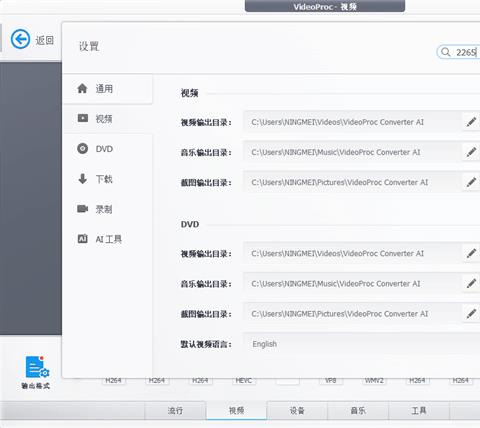Image resolution: width=480 pixels, height=428 pixels.
Task: Click the camcorder icon beside 录制
Action: point(83,209)
